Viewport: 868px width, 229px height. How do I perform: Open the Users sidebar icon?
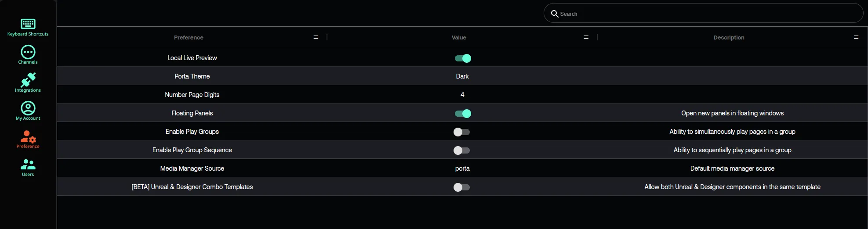click(28, 165)
